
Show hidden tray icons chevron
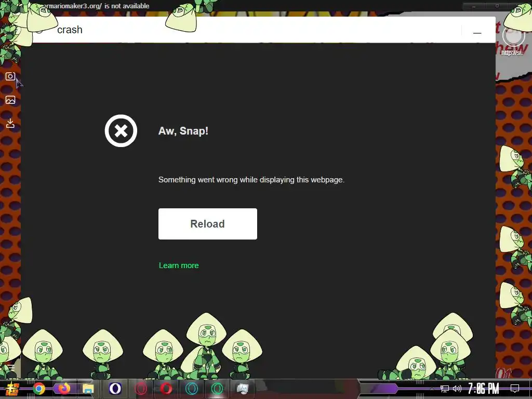[432, 389]
